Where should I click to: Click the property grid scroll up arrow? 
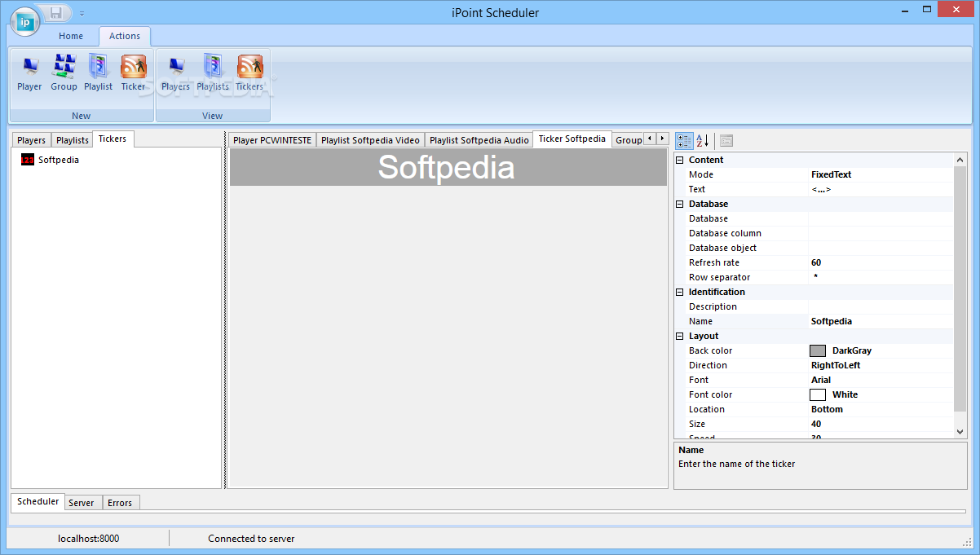pos(960,161)
